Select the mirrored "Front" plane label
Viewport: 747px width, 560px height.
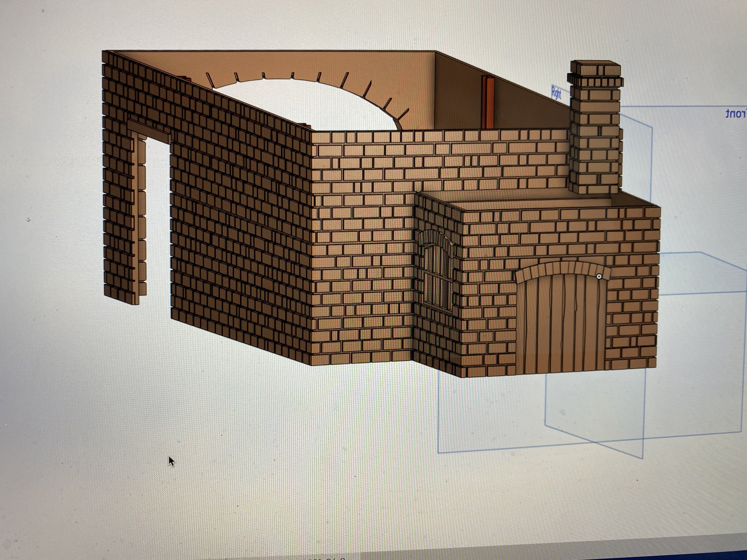click(736, 113)
